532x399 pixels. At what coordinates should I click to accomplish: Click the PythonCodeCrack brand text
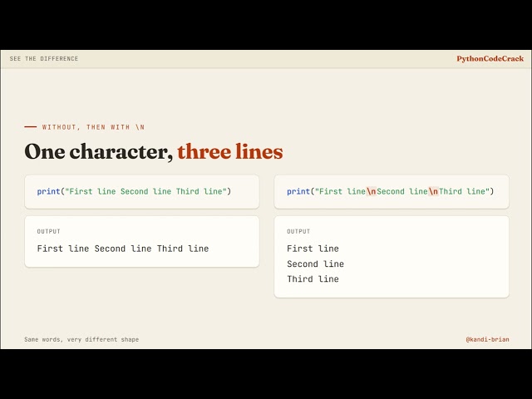pyautogui.click(x=490, y=59)
